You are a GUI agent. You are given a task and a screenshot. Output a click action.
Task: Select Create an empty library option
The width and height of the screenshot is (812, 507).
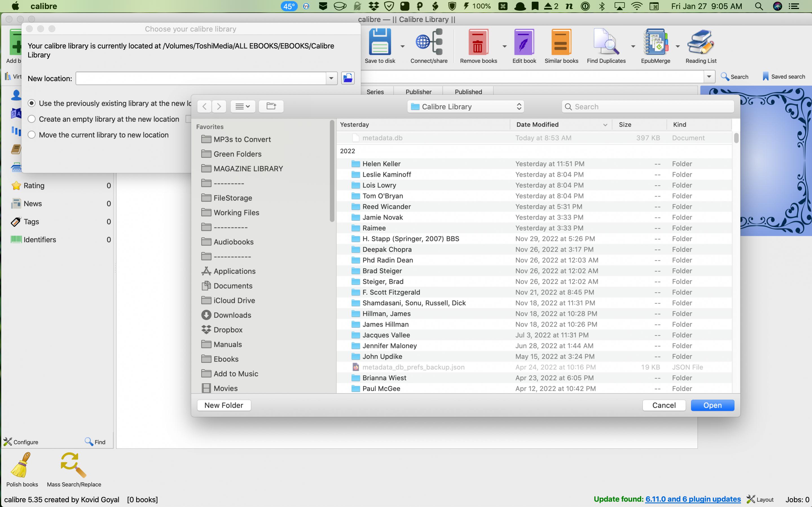pyautogui.click(x=32, y=119)
